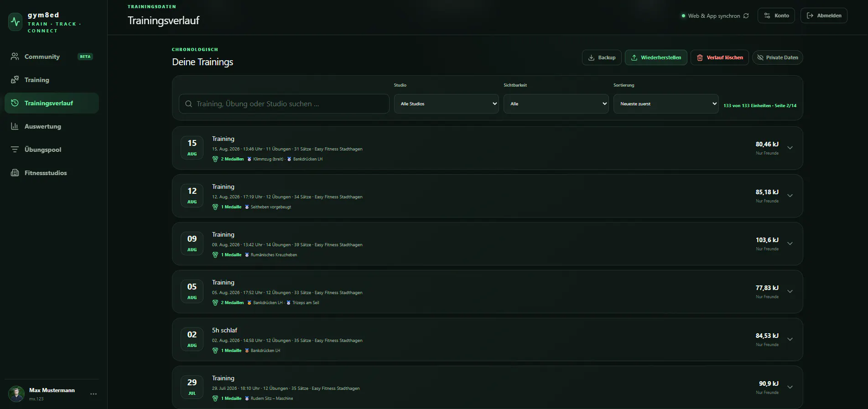Click the gym8ed pulse logo icon

[16, 21]
